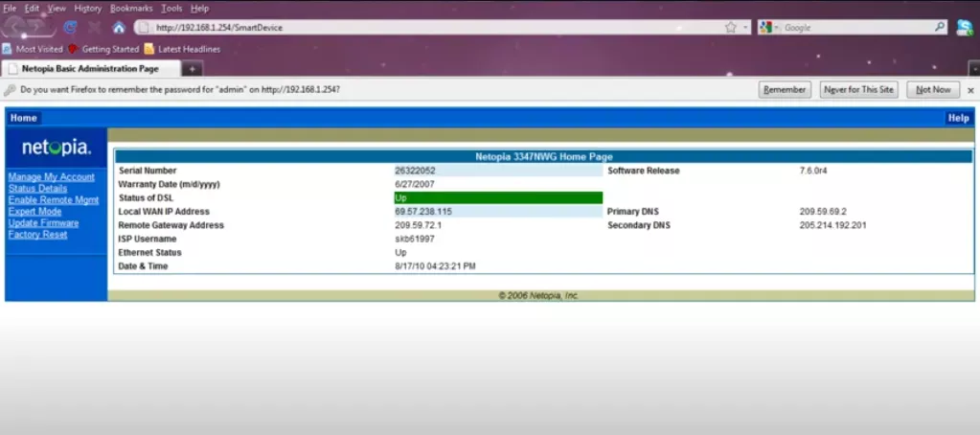This screenshot has width=980, height=435.
Task: Open the History menu
Action: (87, 9)
